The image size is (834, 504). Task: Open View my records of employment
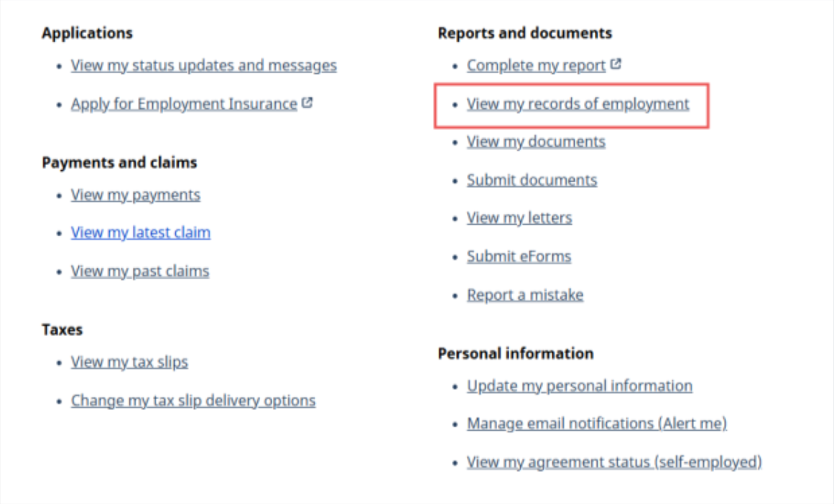coord(578,104)
